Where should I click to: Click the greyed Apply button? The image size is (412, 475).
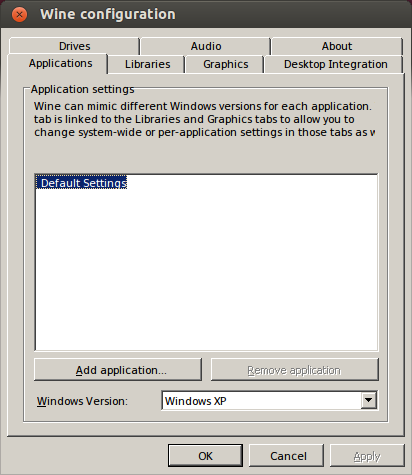tap(367, 456)
